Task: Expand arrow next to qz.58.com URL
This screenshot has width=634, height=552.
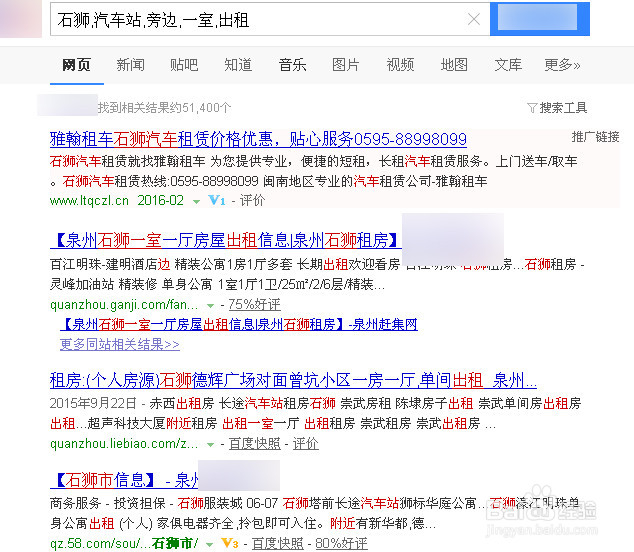Action: (x=209, y=544)
